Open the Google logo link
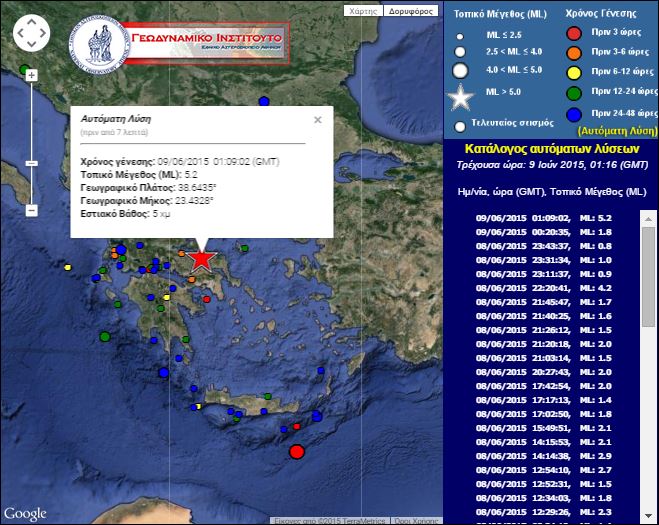The width and height of the screenshot is (659, 525). pos(25,514)
